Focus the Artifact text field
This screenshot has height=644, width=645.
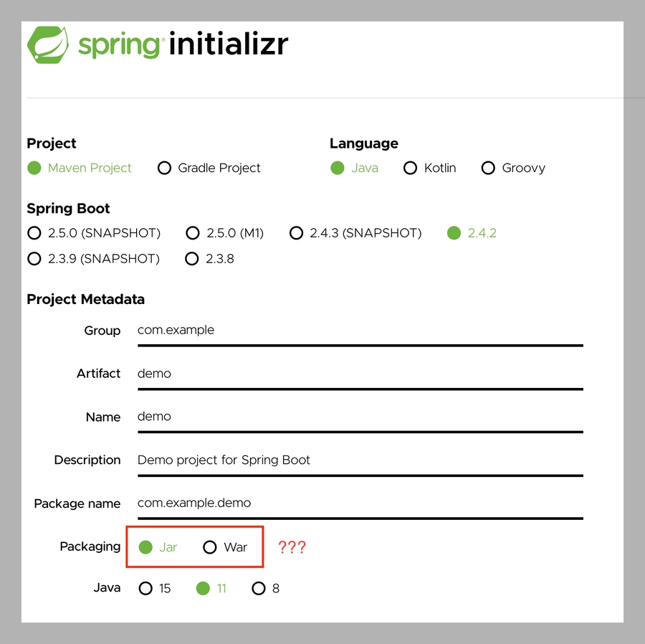[x=360, y=374]
